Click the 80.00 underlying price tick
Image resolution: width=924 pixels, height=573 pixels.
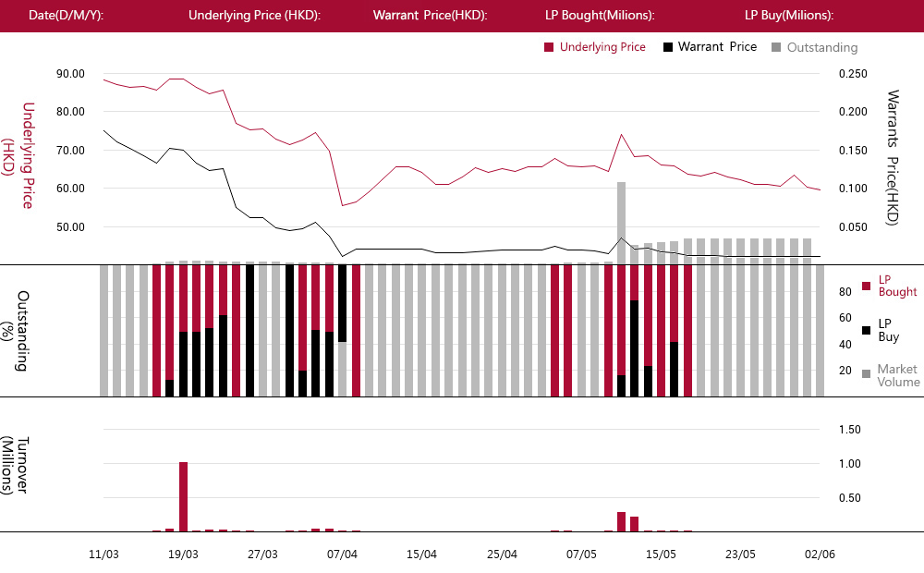[x=71, y=112]
